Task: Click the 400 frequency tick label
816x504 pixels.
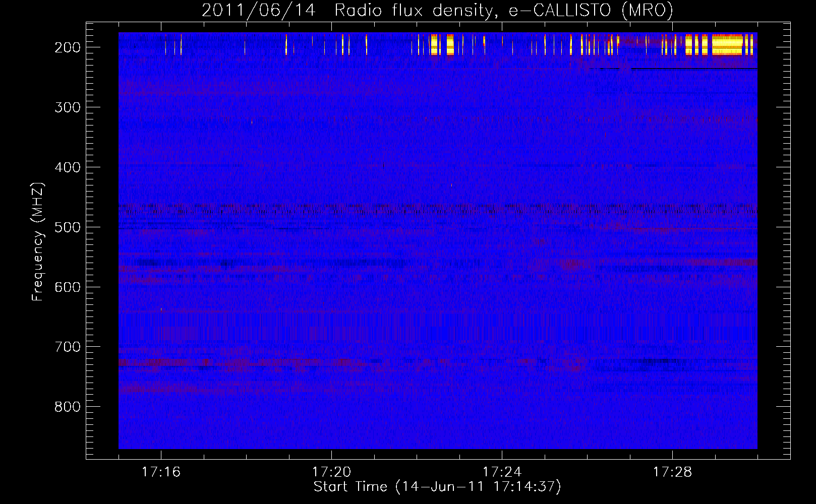Action: point(67,167)
